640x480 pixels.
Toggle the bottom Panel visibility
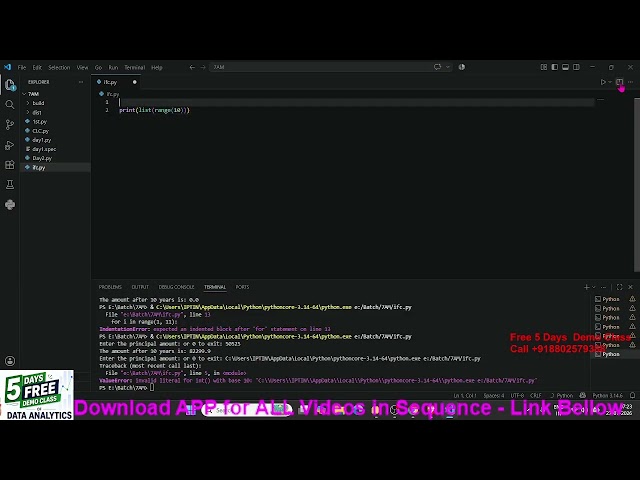[x=565, y=67]
